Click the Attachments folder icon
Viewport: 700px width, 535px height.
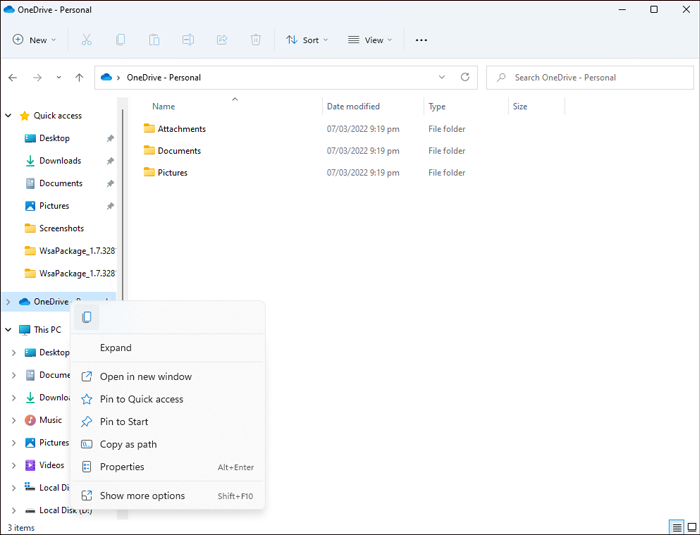click(x=149, y=129)
